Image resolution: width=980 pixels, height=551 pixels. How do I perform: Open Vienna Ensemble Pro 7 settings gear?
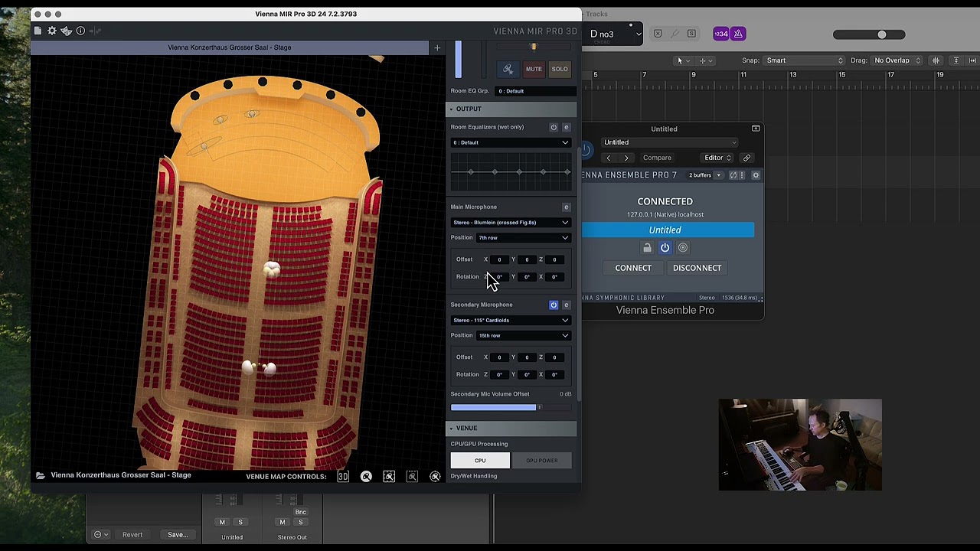click(x=756, y=175)
